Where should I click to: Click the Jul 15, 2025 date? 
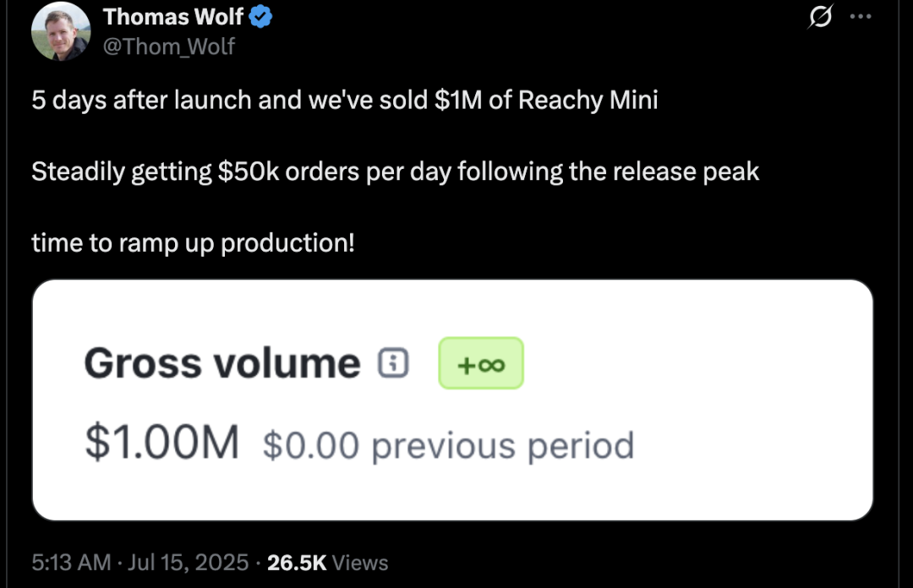(188, 563)
